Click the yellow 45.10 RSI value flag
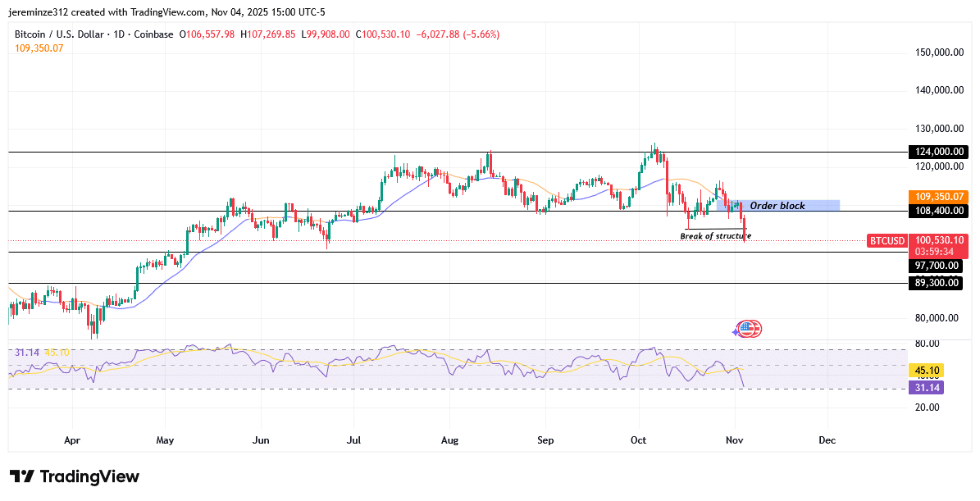Screen dimensions: 980x501 (925, 371)
